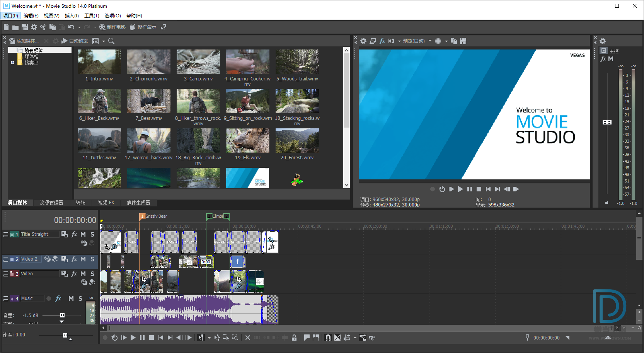Adjust the master bus volume fader
The image size is (644, 353).
[x=607, y=122]
